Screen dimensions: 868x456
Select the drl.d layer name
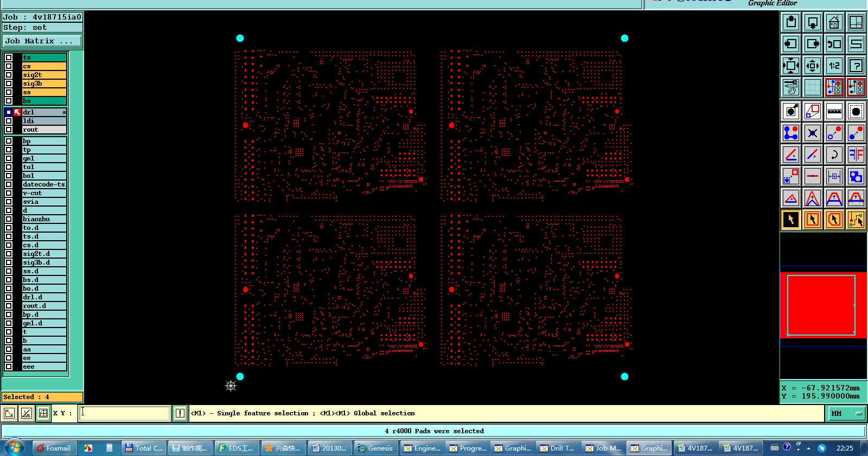[44, 297]
